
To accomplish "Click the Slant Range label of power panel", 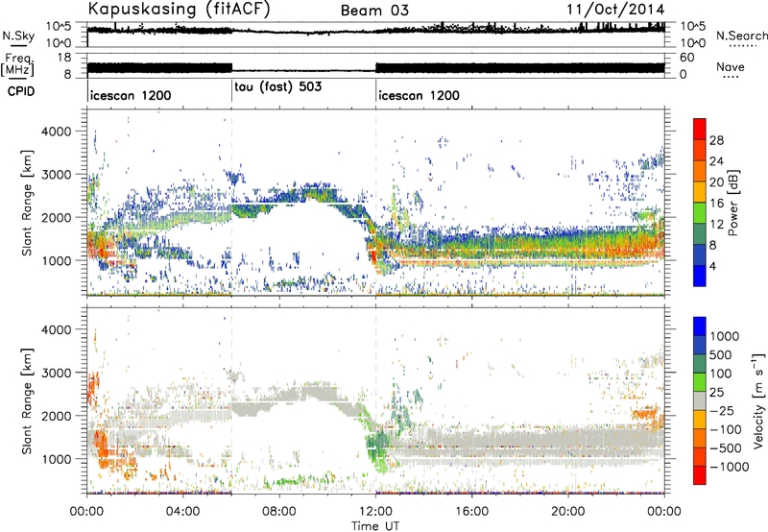I will click(28, 203).
